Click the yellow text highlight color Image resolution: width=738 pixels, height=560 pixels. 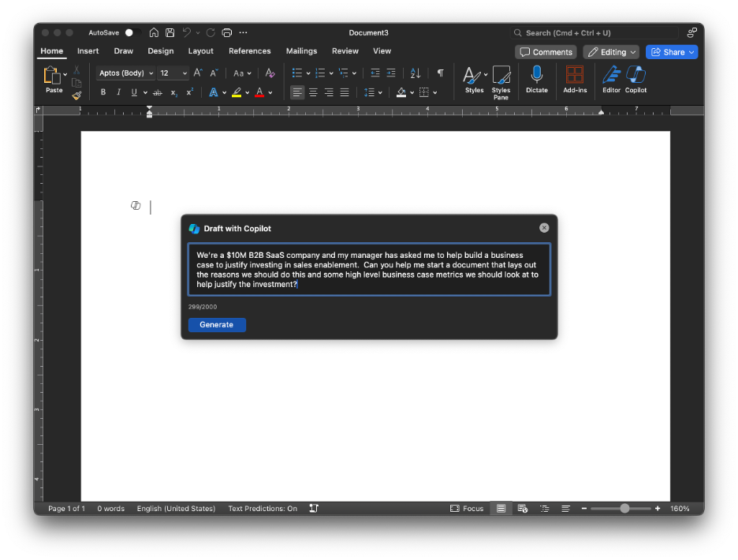[237, 92]
